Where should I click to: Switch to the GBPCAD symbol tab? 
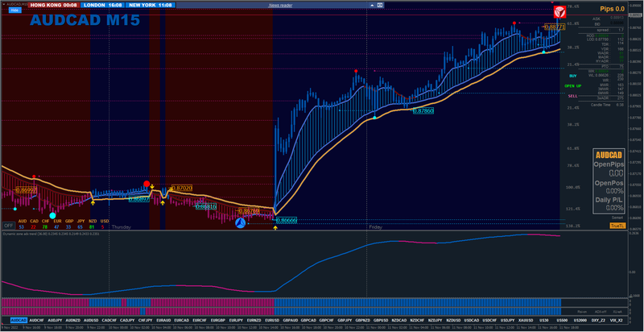308,320
